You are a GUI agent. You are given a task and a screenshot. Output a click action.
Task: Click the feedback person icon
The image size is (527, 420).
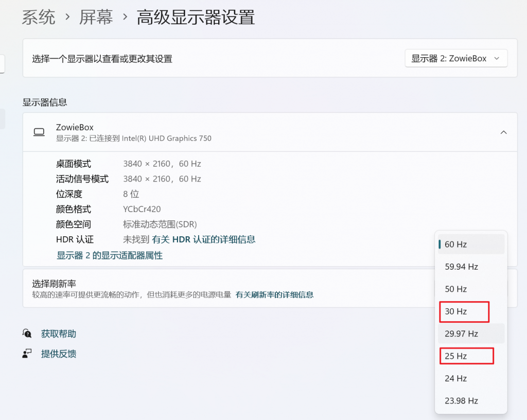(27, 354)
